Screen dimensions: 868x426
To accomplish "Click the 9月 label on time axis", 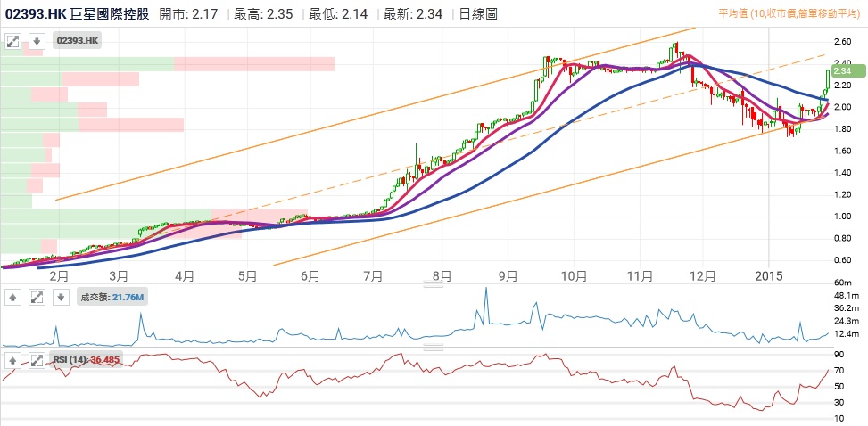I will (x=508, y=276).
